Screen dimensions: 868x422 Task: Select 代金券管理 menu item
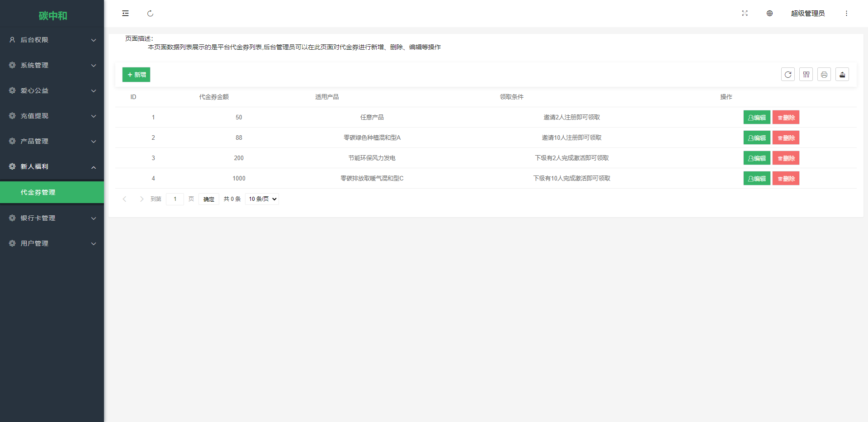(52, 192)
